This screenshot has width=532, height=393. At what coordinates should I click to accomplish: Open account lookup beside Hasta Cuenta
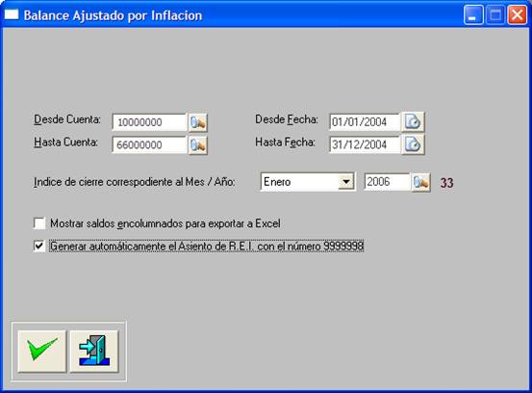coord(198,145)
